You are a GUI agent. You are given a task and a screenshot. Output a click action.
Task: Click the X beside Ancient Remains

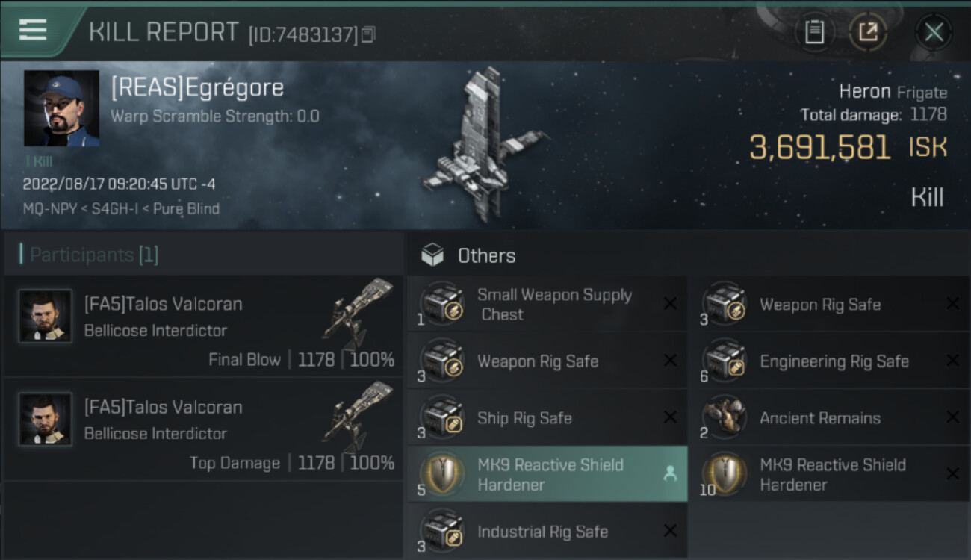[952, 417]
